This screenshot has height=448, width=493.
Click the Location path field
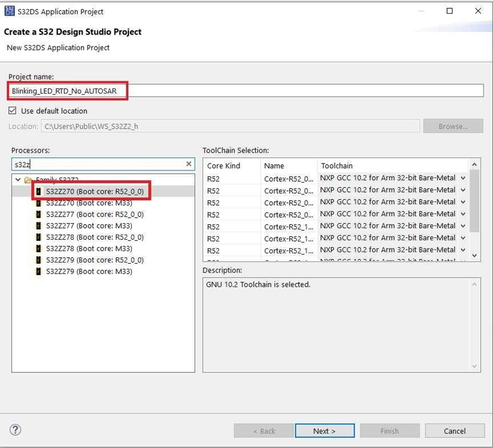tap(230, 126)
